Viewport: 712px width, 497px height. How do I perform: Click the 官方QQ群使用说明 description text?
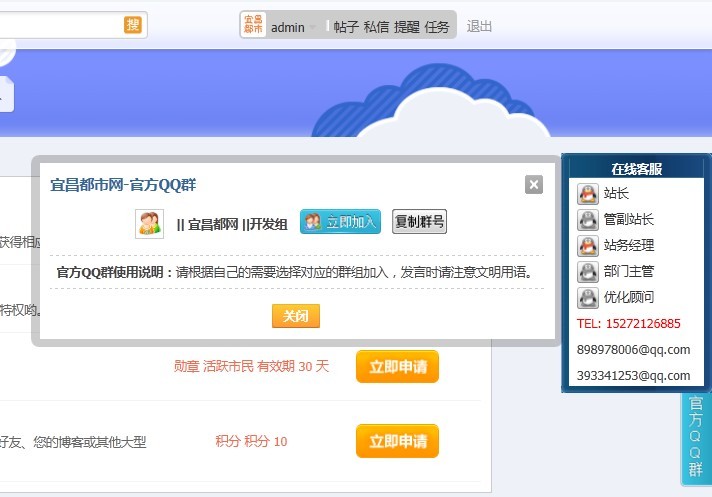pyautogui.click(x=294, y=272)
